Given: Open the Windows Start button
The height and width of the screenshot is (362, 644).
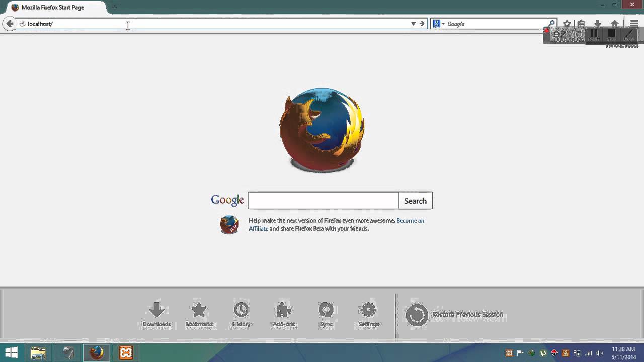Looking at the screenshot, I should [x=12, y=353].
